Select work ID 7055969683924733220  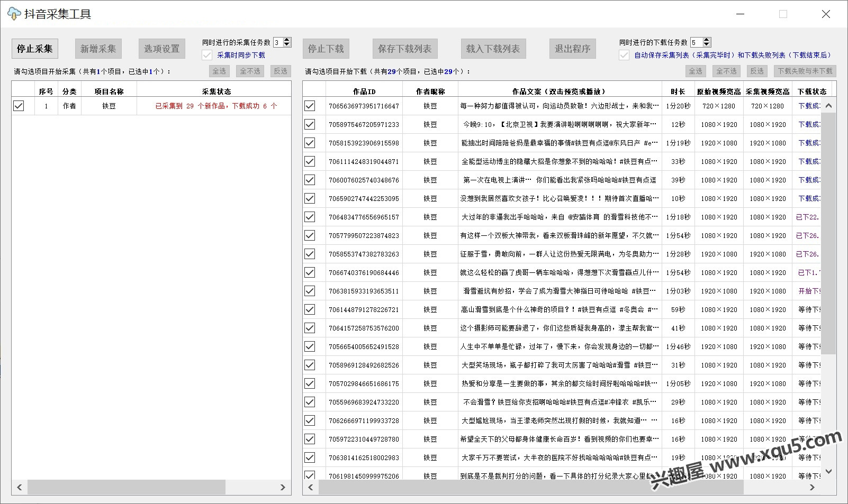(364, 402)
